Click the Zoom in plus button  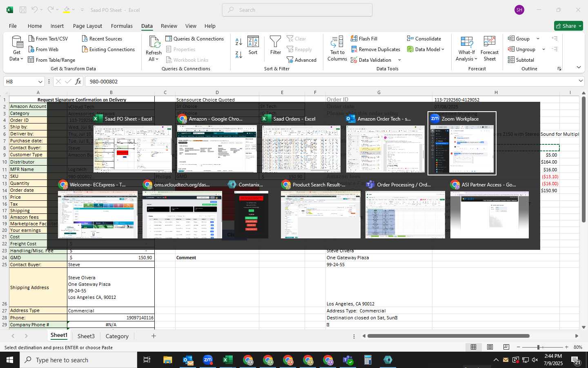coord(566,347)
